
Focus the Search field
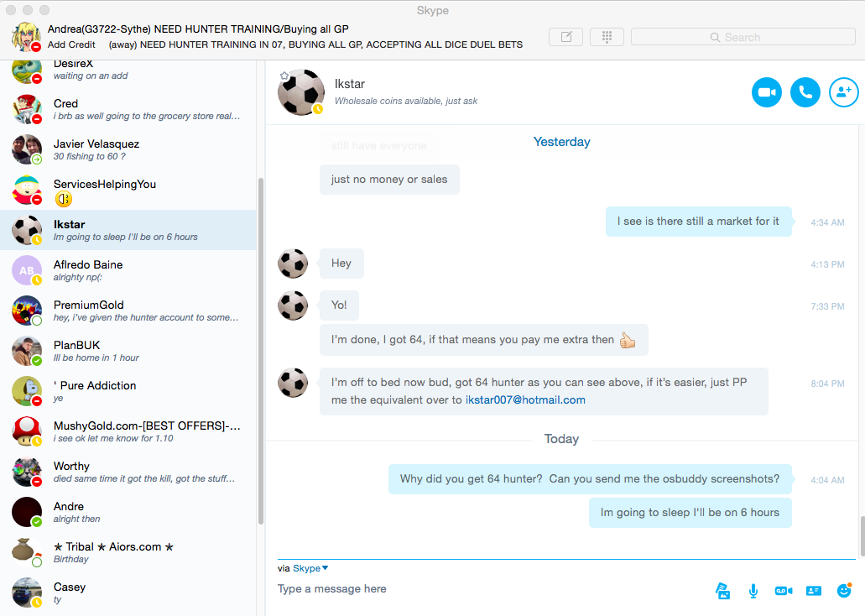(743, 37)
